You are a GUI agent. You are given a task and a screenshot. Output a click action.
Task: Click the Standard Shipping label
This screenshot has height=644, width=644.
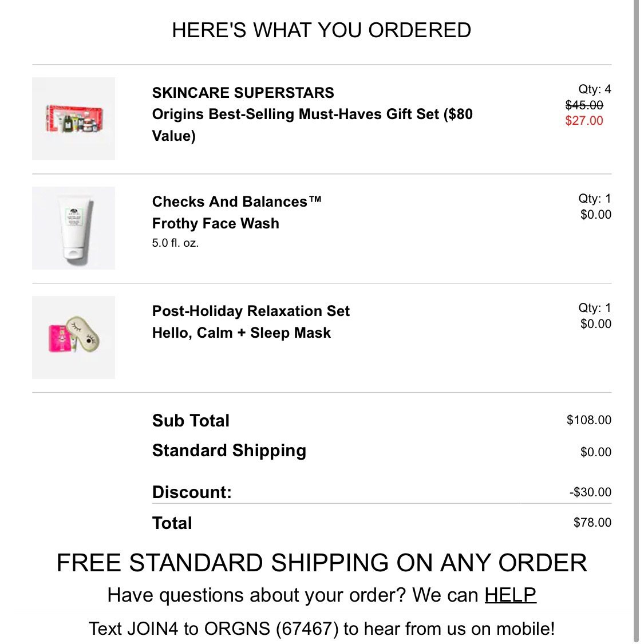229,451
